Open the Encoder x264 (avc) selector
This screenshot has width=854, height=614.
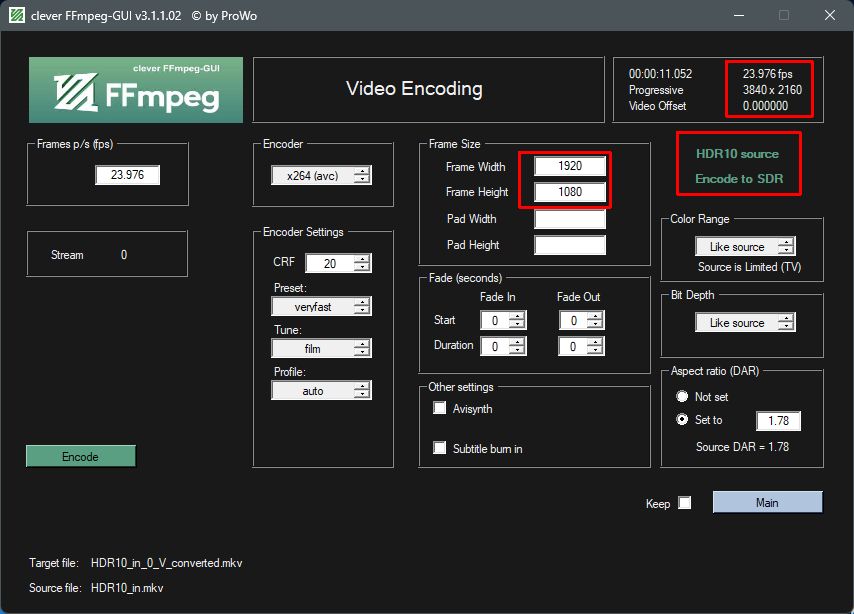321,175
